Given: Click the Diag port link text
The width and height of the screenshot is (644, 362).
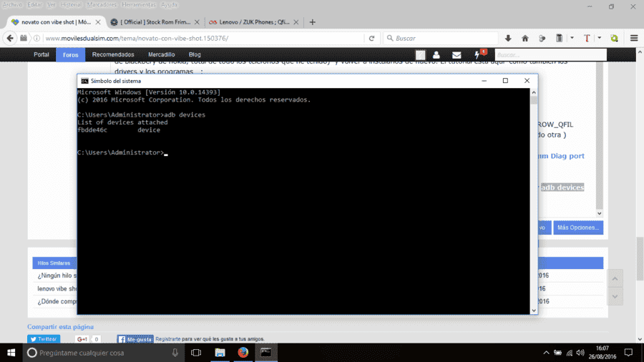Looking at the screenshot, I should [567, 156].
